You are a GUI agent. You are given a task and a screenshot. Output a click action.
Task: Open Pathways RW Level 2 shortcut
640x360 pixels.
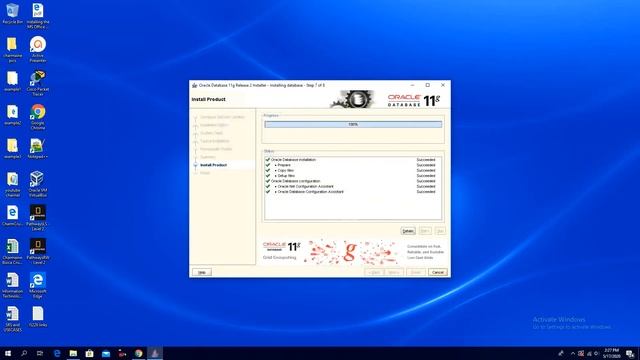tap(38, 252)
